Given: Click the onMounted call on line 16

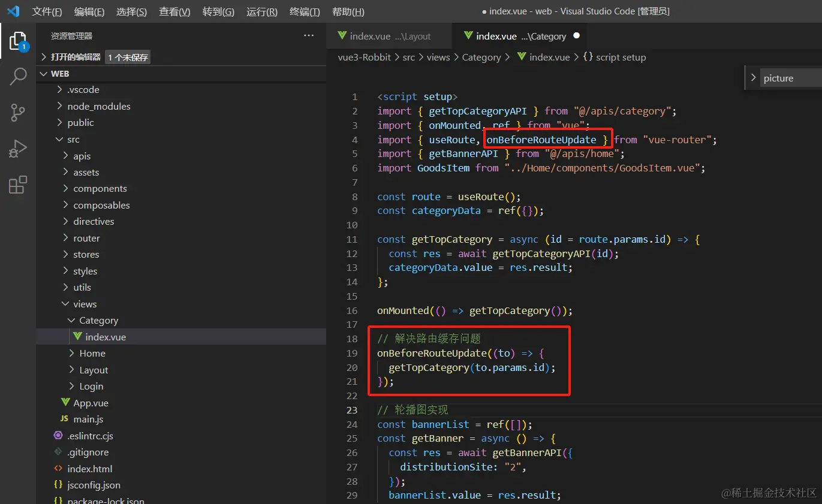Looking at the screenshot, I should point(404,310).
